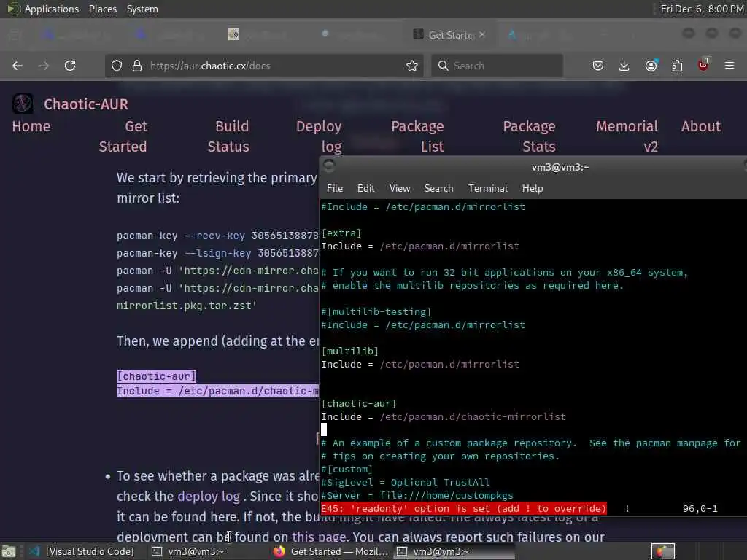747x560 pixels.
Task: Open the terminal Edit menu
Action: point(366,188)
